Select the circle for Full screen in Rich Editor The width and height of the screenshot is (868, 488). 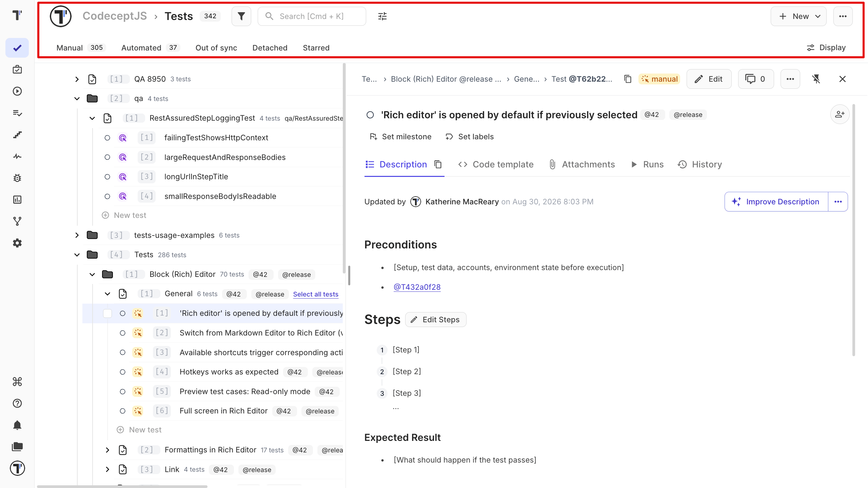[123, 411]
